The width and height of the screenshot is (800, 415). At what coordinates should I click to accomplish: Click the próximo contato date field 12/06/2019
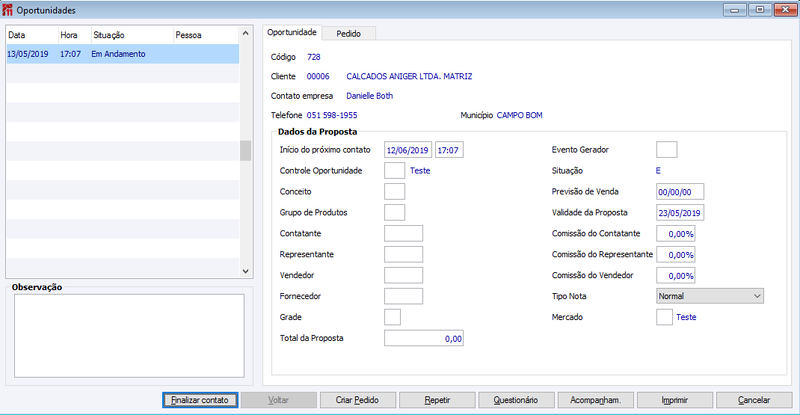pos(408,150)
